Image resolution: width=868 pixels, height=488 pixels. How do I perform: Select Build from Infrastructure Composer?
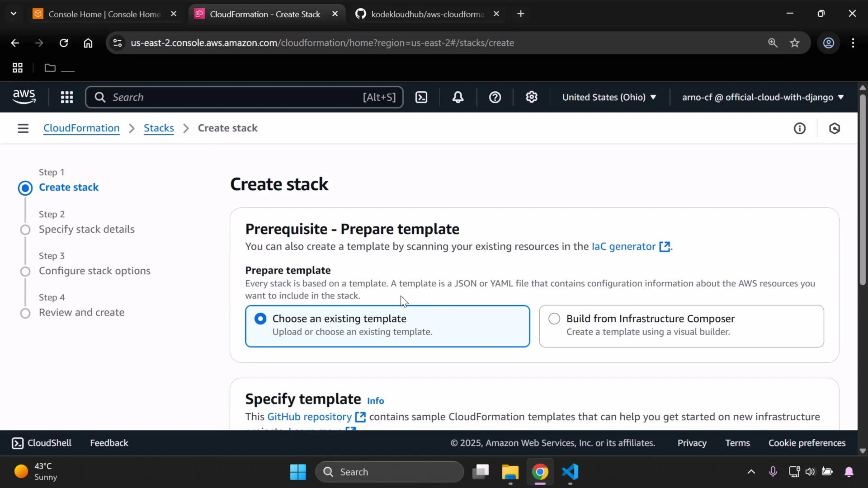tap(554, 318)
